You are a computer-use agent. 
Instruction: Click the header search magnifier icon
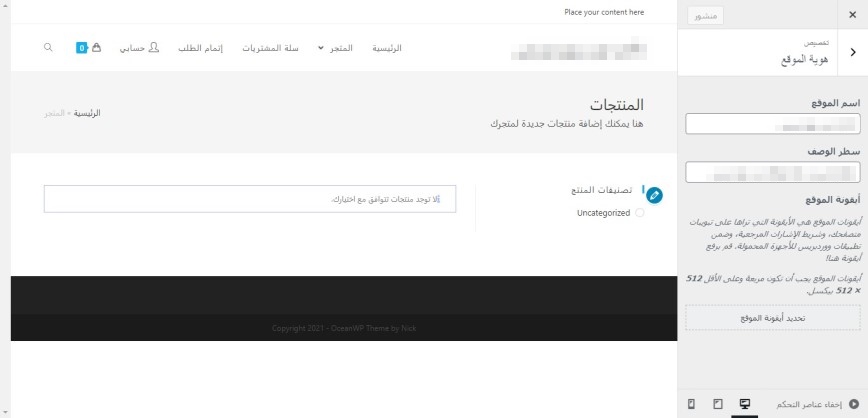point(48,48)
